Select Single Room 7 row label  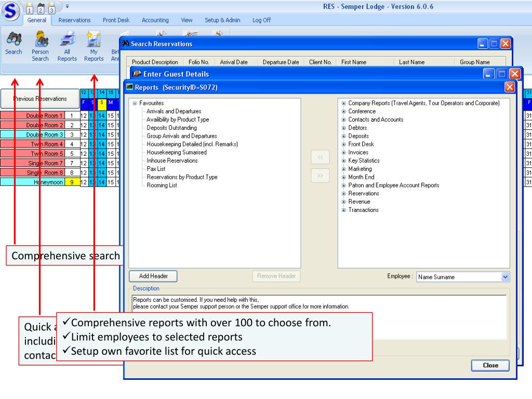pyautogui.click(x=32, y=163)
